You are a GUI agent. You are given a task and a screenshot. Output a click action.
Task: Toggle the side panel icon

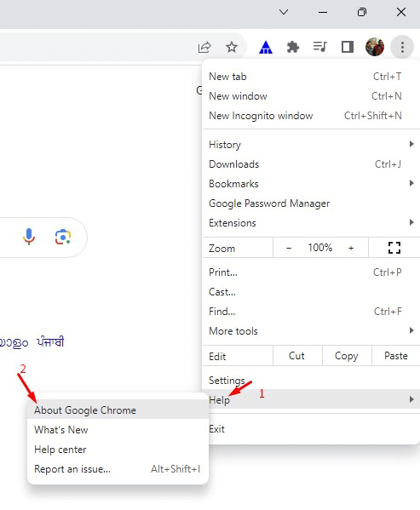point(347,47)
